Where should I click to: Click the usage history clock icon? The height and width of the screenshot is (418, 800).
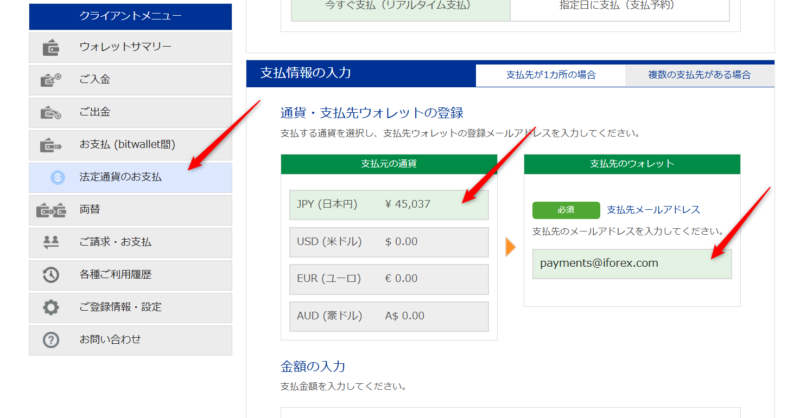[51, 275]
